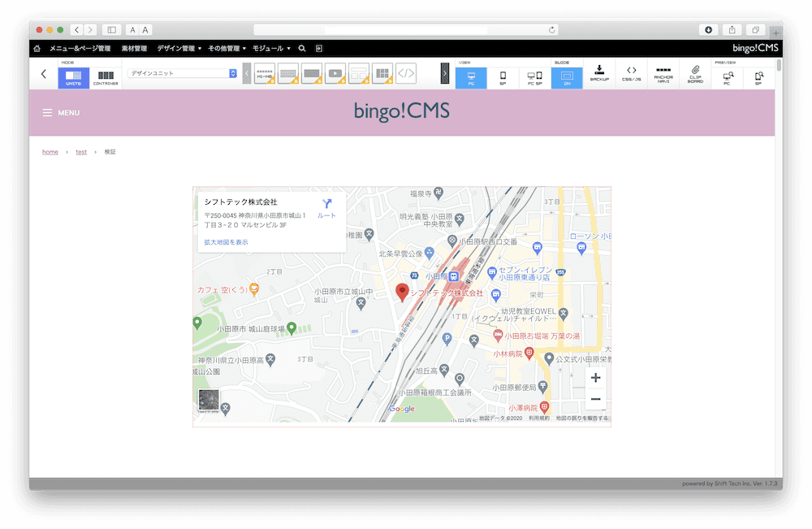Preview the page in SP mode
Image resolution: width=812 pixels, height=529 pixels.
[x=758, y=78]
